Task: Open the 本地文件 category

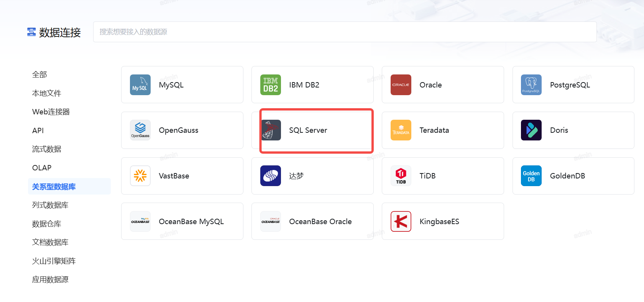Action: click(x=47, y=93)
